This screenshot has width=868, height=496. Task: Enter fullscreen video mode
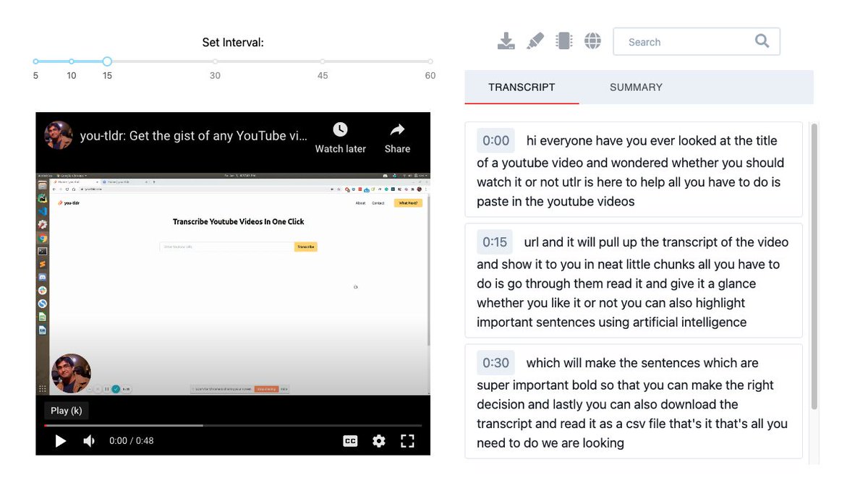tap(407, 440)
